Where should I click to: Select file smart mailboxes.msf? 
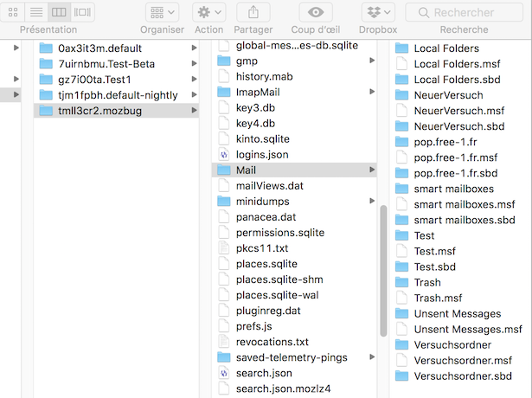465,204
